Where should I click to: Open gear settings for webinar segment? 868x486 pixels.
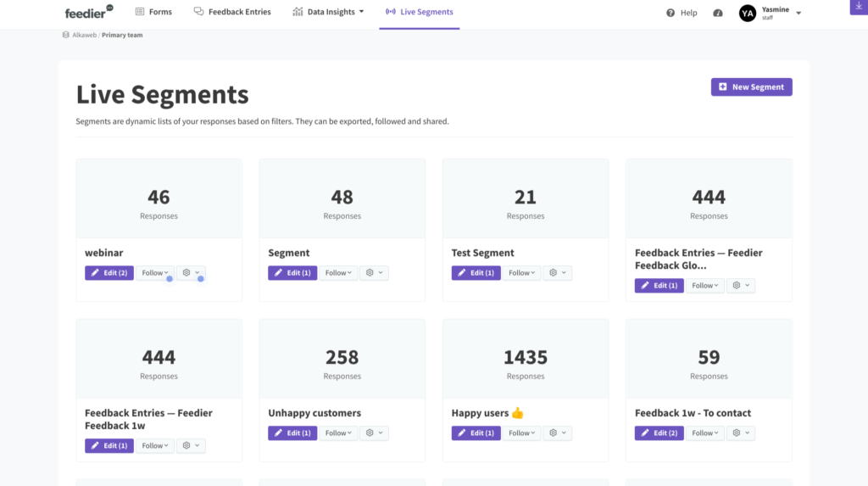(191, 272)
